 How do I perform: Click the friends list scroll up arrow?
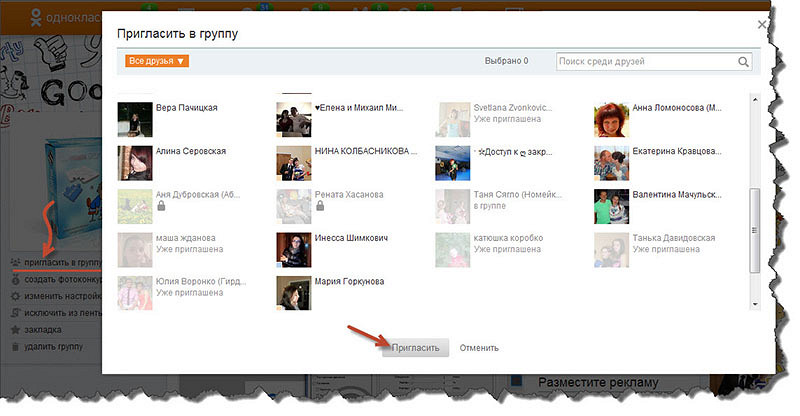[x=755, y=99]
